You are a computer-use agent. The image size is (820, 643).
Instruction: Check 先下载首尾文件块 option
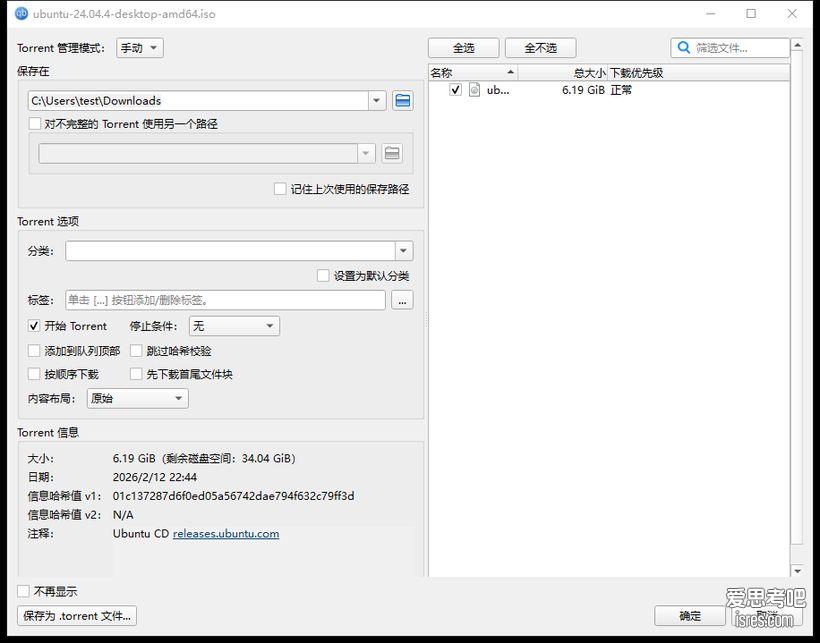pyautogui.click(x=136, y=374)
